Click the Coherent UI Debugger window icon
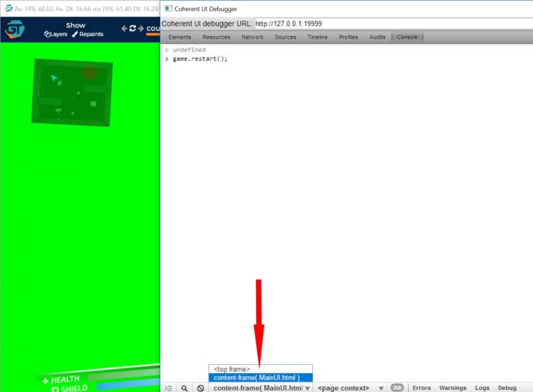This screenshot has width=533, height=392. [x=167, y=8]
